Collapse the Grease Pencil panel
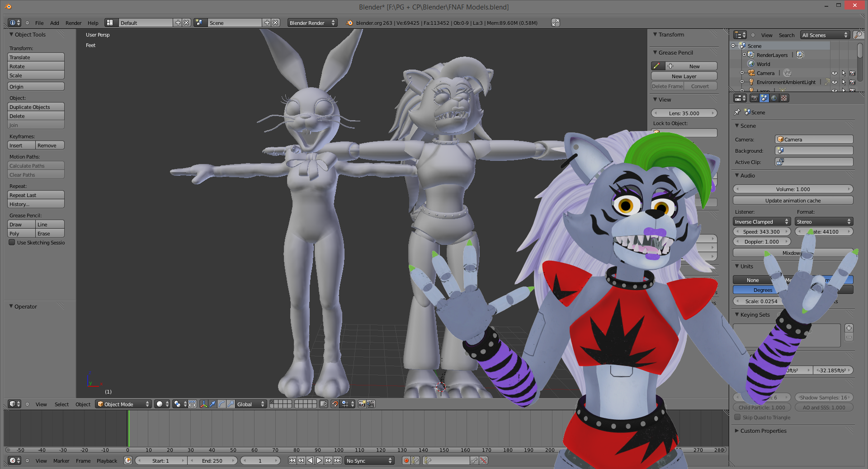Viewport: 868px width, 469px height. pyautogui.click(x=655, y=52)
